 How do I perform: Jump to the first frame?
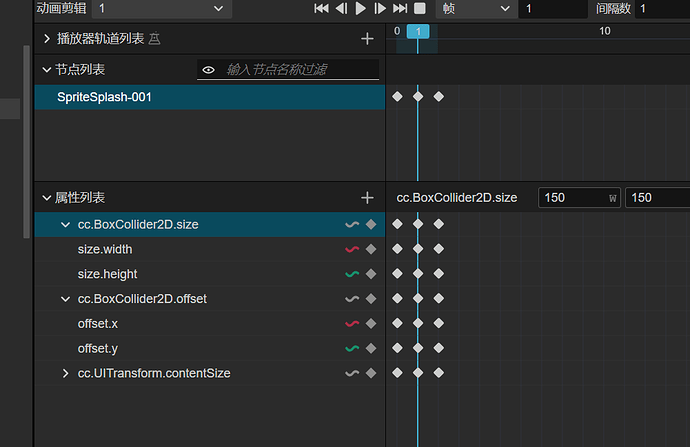point(321,9)
